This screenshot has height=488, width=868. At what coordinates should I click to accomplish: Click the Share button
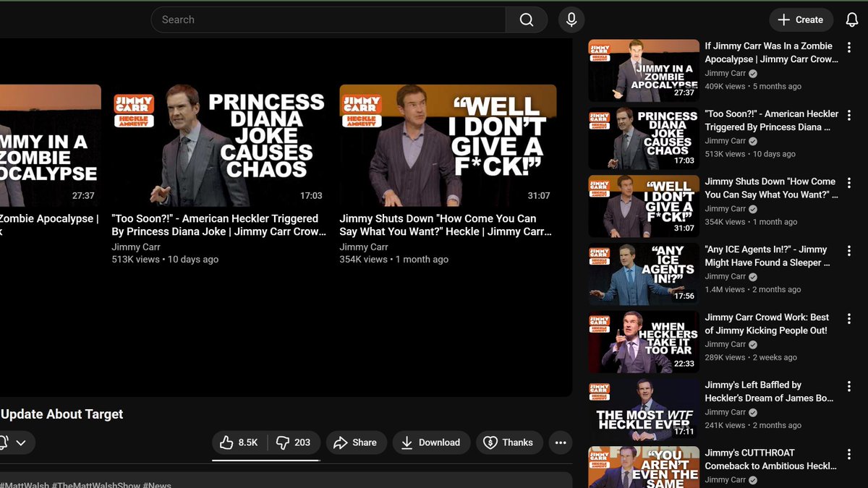click(356, 442)
